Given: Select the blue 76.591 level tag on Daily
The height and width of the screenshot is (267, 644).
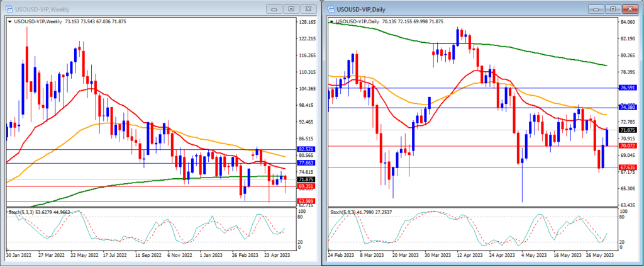Looking at the screenshot, I should 628,88.
